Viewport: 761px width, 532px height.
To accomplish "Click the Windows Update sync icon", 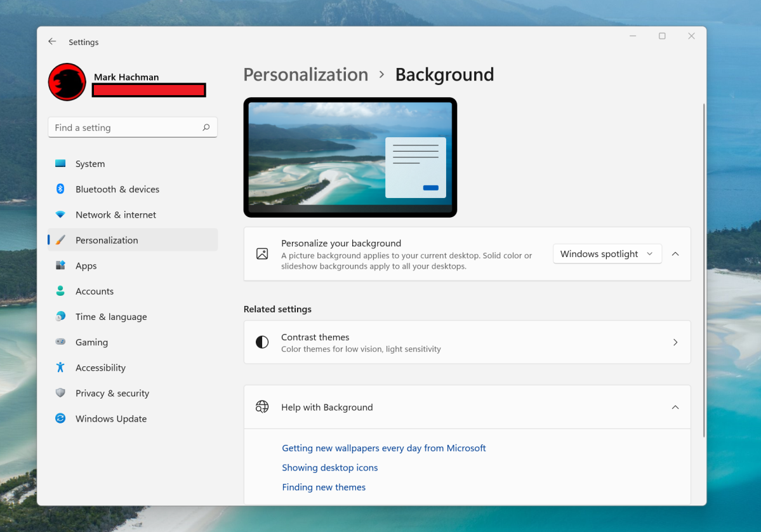I will point(60,418).
